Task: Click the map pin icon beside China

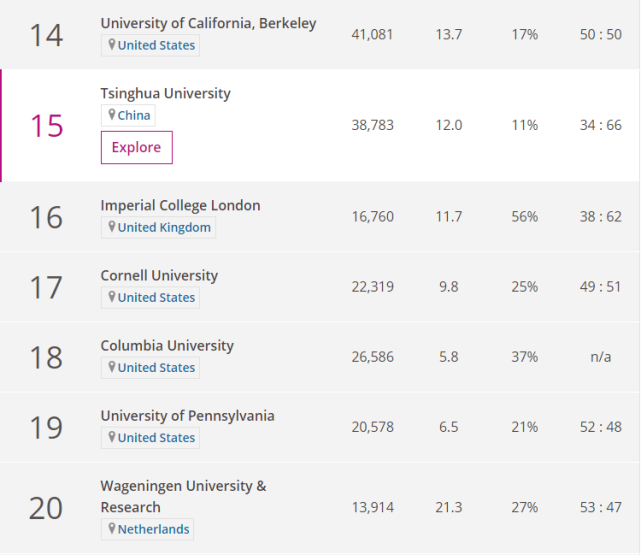Action: 112,115
